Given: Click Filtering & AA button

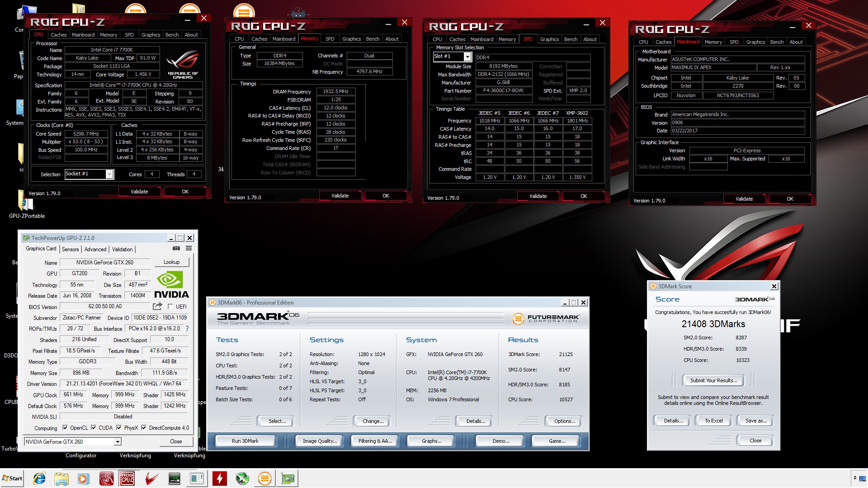Looking at the screenshot, I should pyautogui.click(x=375, y=441).
